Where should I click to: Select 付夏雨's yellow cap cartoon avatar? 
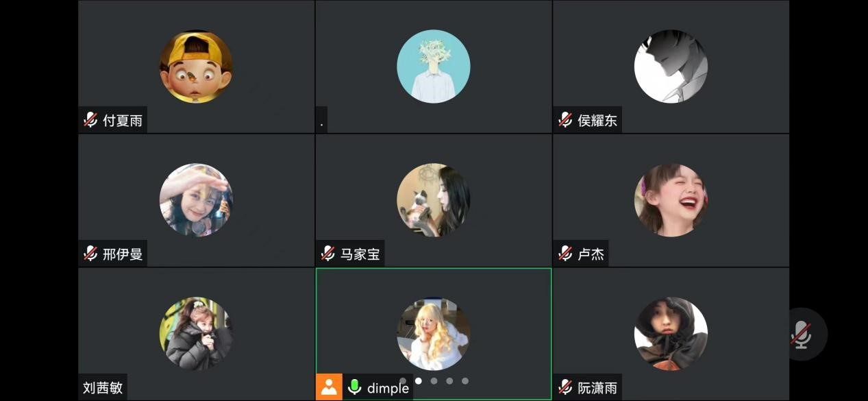196,66
